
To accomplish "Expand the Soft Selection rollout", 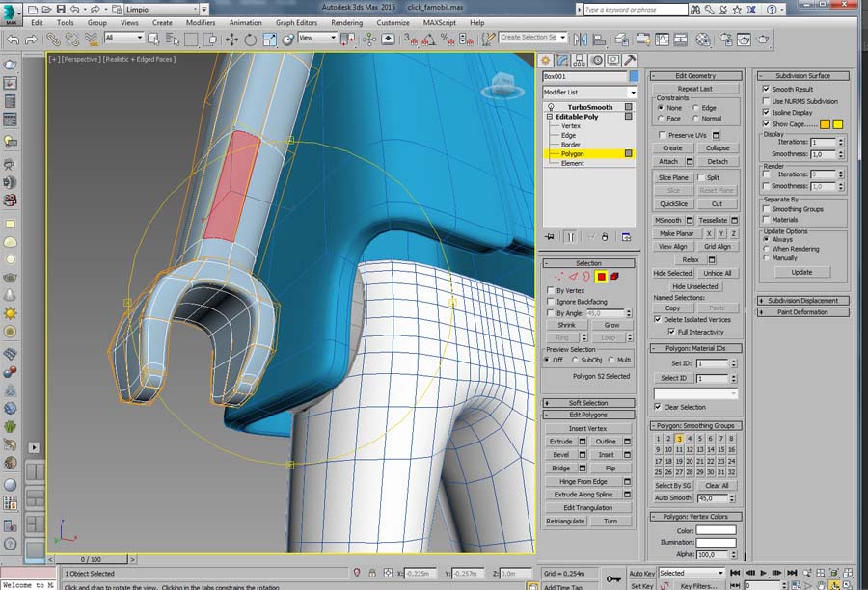I will click(588, 403).
